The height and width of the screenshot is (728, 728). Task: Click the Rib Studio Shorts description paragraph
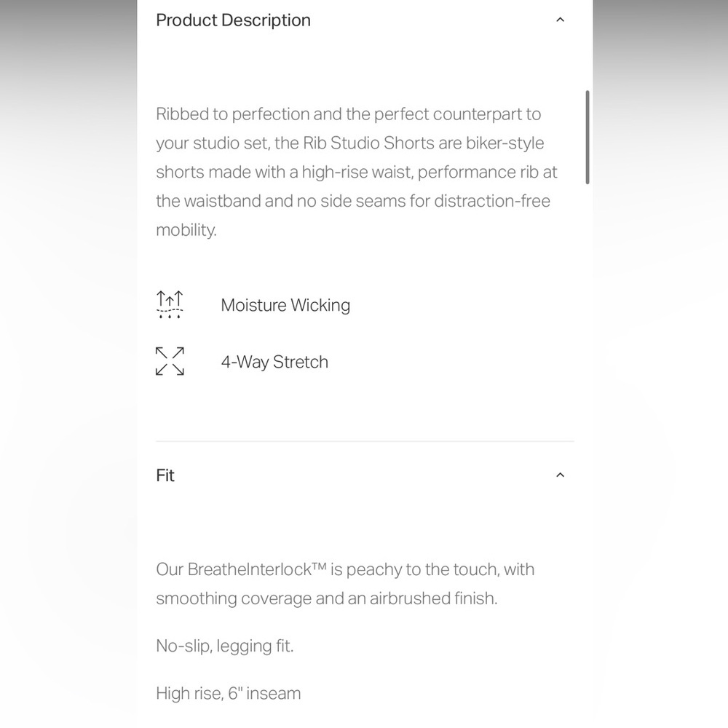[357, 172]
